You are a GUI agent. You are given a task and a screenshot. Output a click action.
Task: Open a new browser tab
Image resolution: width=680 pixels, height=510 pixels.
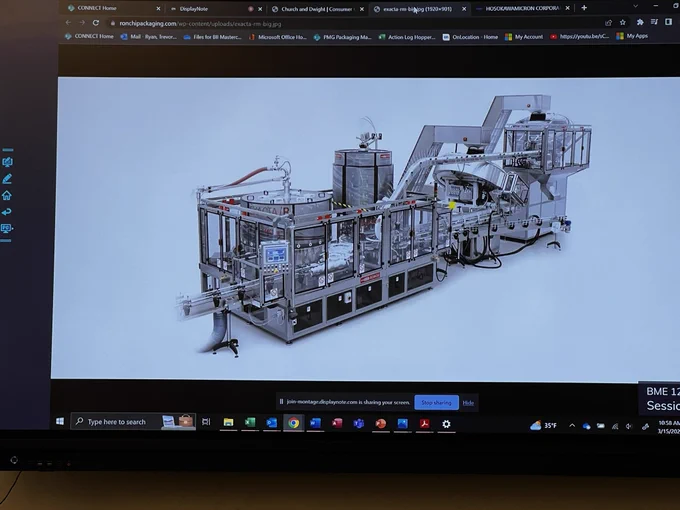click(584, 8)
